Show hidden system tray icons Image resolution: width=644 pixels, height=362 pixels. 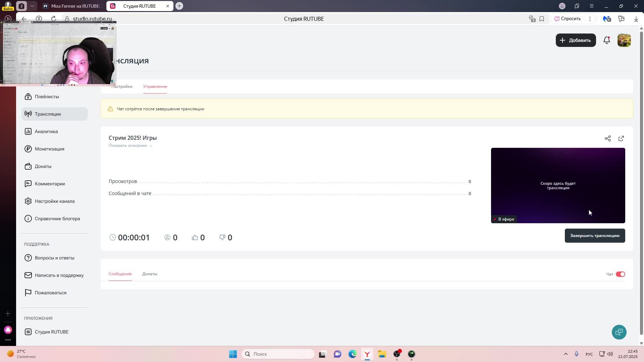tap(566, 354)
